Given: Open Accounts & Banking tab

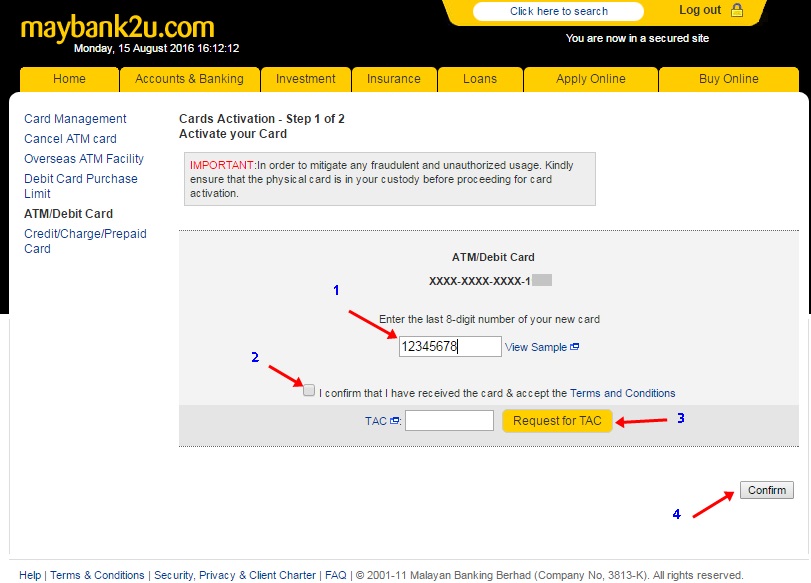Looking at the screenshot, I should coord(189,79).
